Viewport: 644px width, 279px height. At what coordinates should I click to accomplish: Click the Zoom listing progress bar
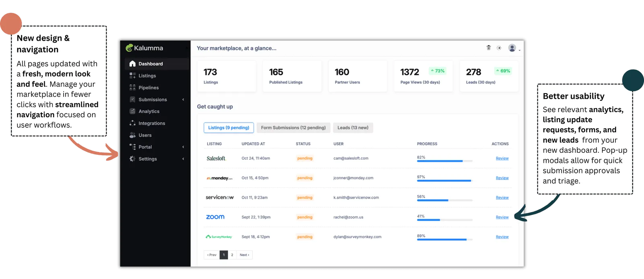(445, 220)
